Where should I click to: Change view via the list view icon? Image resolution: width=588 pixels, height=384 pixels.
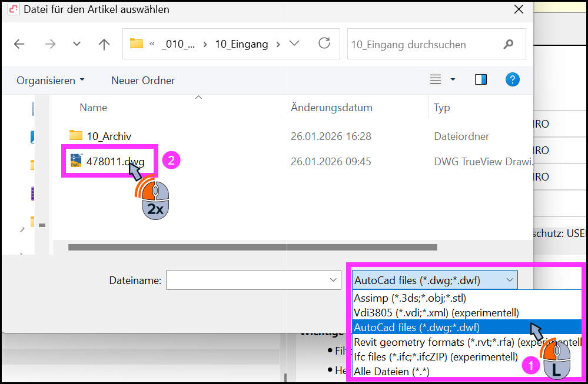[436, 79]
